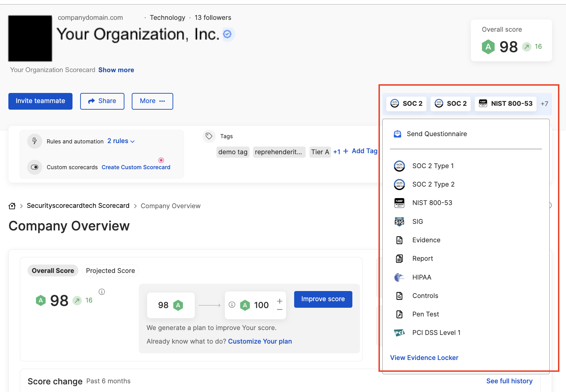The image size is (566, 392).
Task: Click the Report document icon
Action: [x=399, y=259]
